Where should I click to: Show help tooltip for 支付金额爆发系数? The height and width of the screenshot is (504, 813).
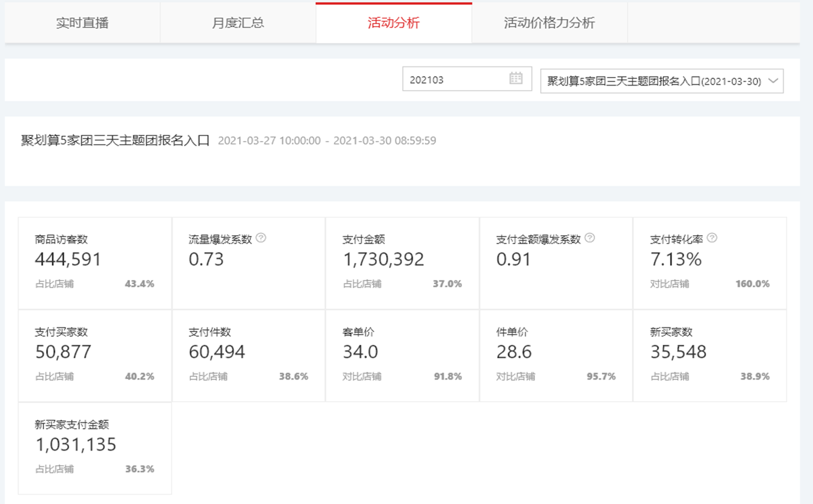[x=590, y=238]
